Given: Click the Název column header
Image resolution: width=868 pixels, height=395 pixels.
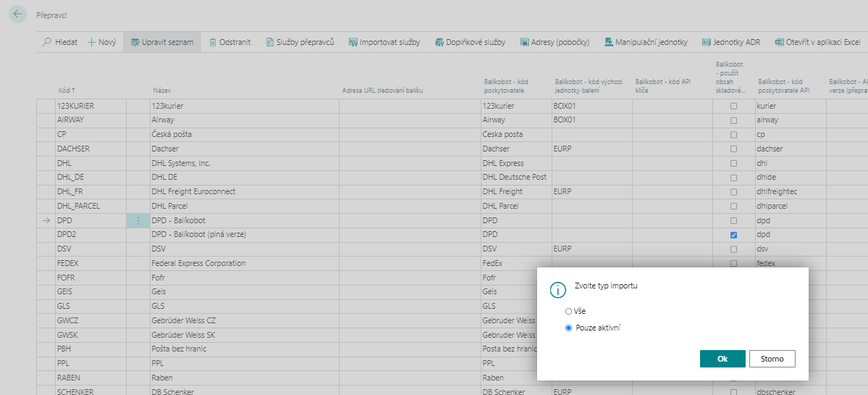Looking at the screenshot, I should pos(161,91).
